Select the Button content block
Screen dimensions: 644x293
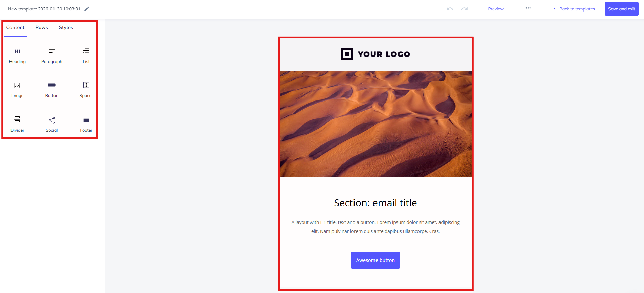click(52, 90)
